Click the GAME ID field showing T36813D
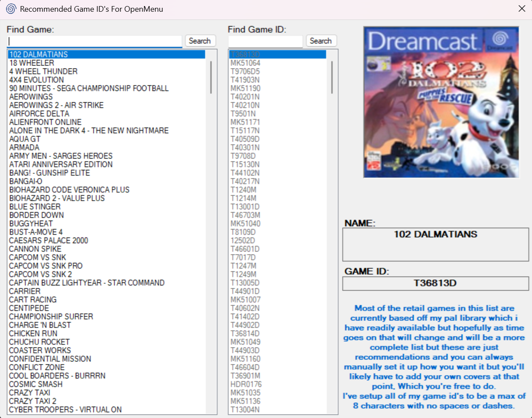This screenshot has height=418, width=532. (x=435, y=284)
